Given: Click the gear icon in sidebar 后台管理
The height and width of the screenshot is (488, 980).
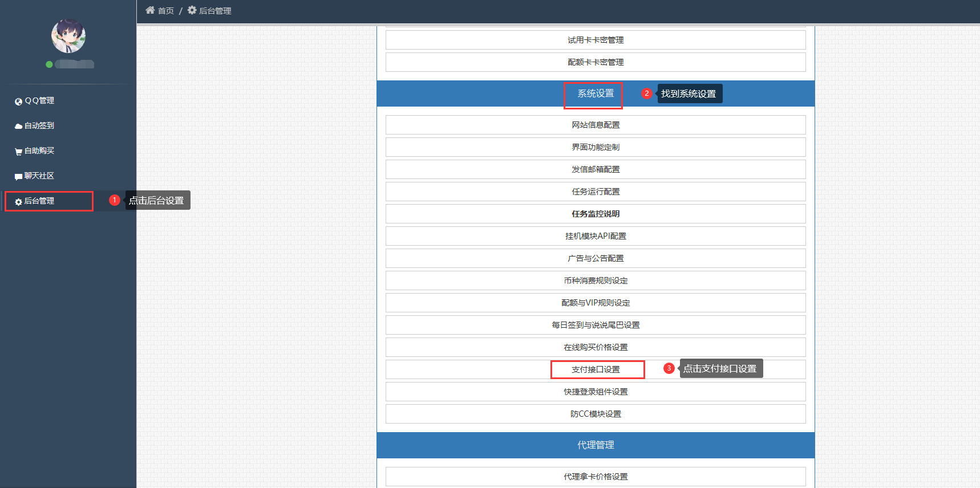Looking at the screenshot, I should click(18, 202).
